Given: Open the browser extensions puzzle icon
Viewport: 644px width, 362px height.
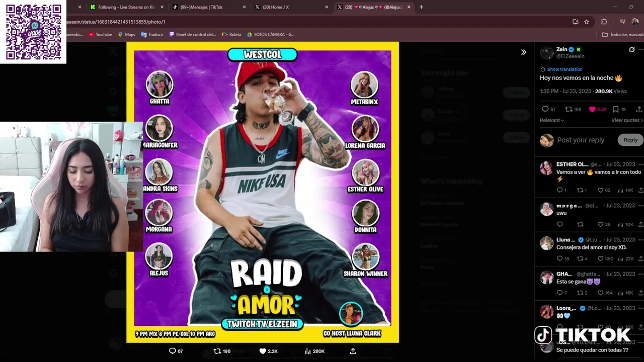Looking at the screenshot, I should coord(604,22).
